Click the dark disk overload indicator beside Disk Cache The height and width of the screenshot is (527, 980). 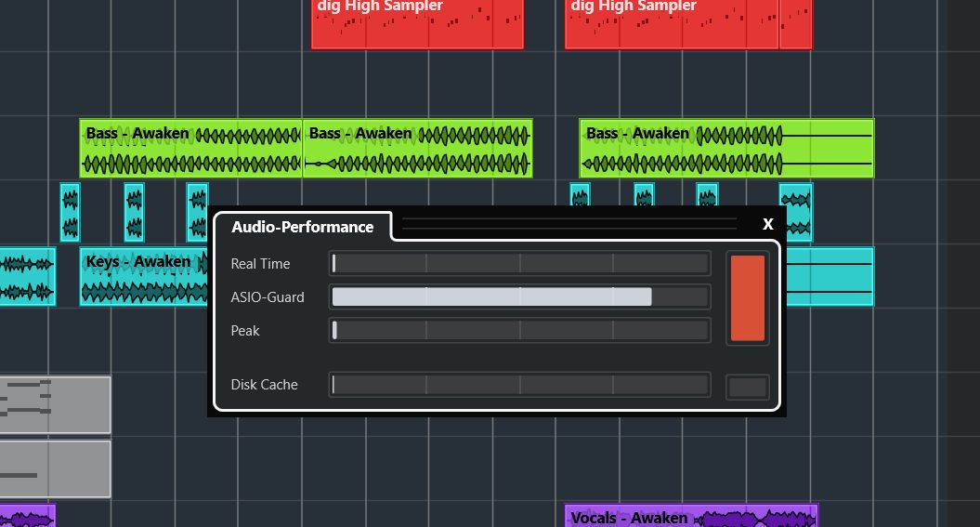click(x=748, y=386)
